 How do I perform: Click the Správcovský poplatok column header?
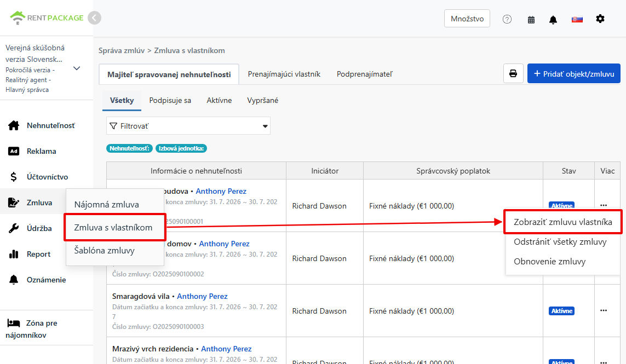pos(453,171)
